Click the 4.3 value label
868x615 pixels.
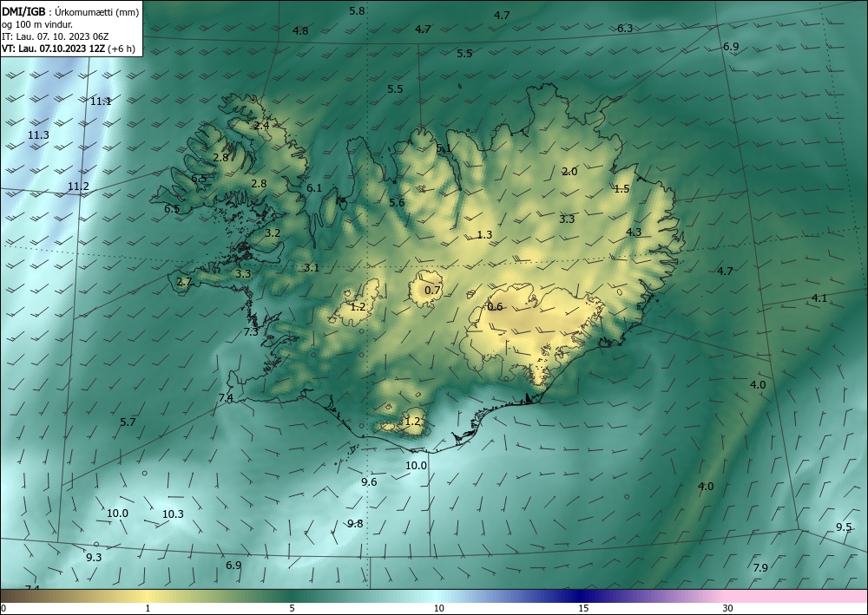click(634, 232)
